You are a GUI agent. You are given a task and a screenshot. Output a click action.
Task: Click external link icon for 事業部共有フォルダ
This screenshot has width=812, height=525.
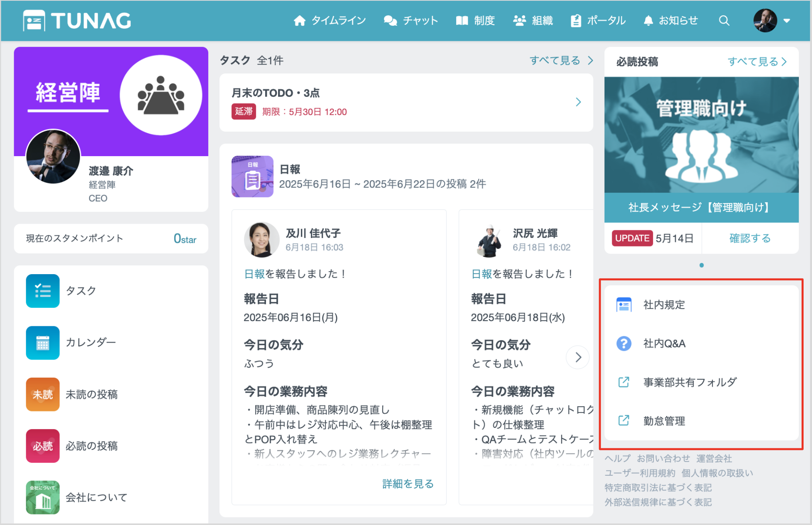point(624,382)
